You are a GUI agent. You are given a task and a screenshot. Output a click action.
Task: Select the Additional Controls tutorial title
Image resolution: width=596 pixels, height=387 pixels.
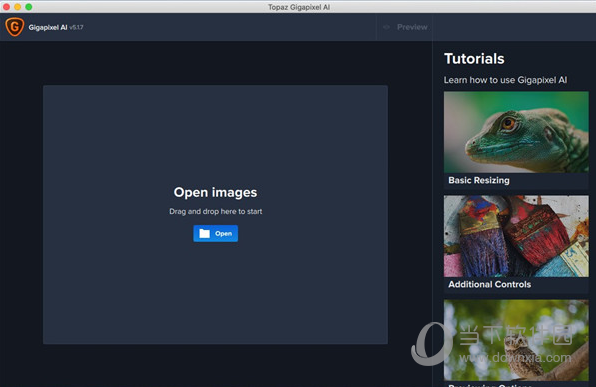point(490,284)
